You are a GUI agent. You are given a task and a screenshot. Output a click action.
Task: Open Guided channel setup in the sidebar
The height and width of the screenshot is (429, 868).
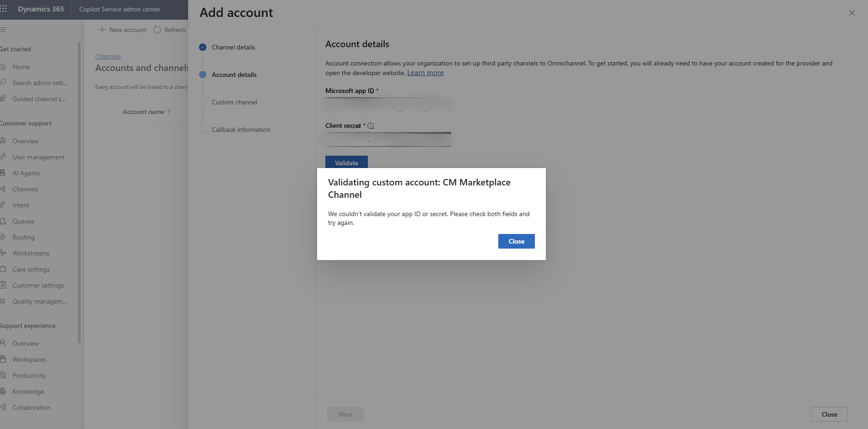tap(39, 99)
